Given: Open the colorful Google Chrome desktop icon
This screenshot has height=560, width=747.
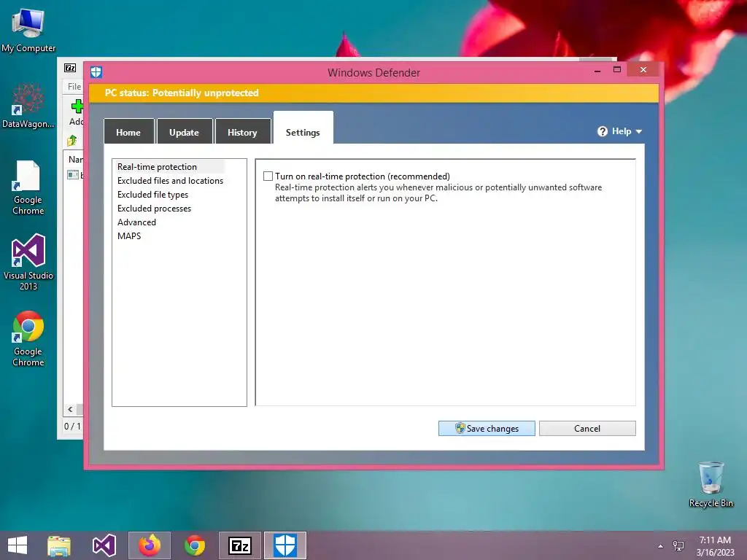Looking at the screenshot, I should (x=28, y=338).
